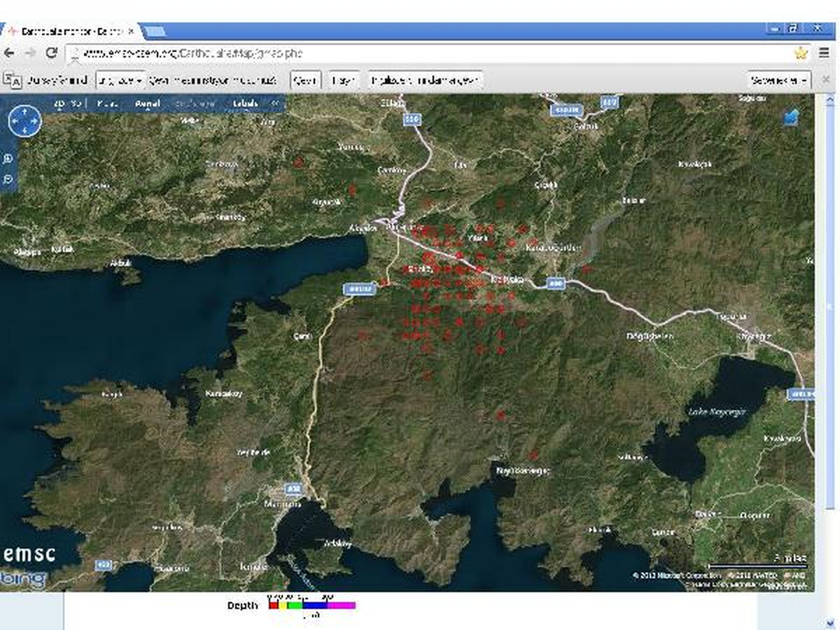Open the page language dropdown
Screen dimensions: 840x630
pos(120,80)
